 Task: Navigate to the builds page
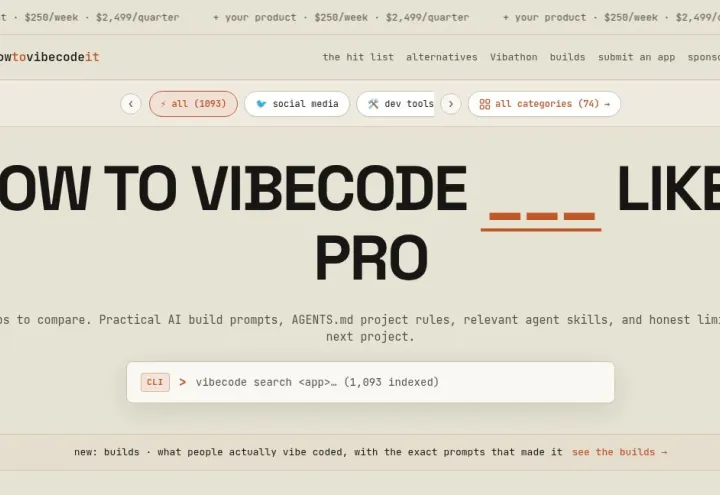(568, 57)
